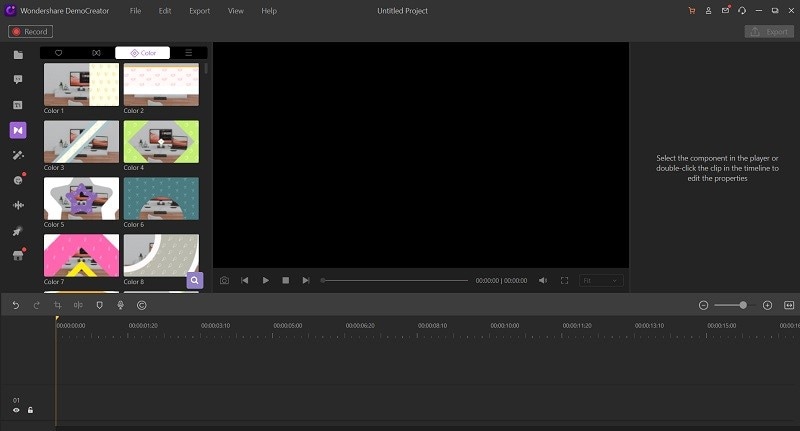Click the preview playback progress bar
Viewport: 800px width, 431px height.
(395, 281)
